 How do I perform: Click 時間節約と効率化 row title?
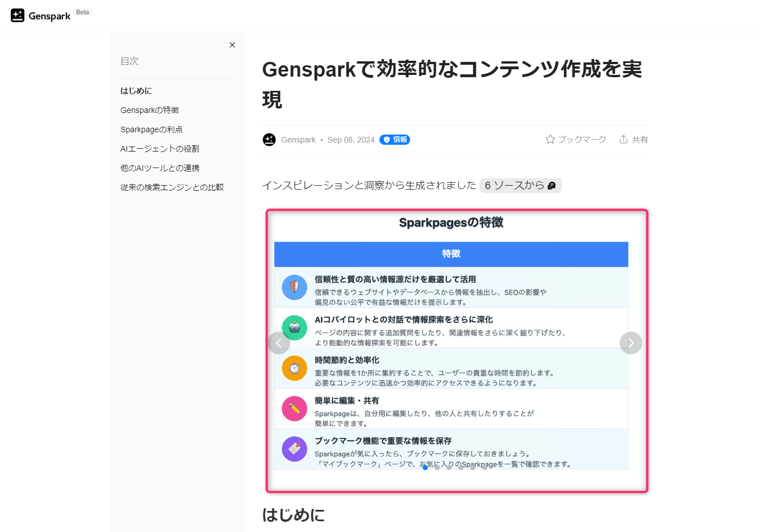click(x=347, y=360)
